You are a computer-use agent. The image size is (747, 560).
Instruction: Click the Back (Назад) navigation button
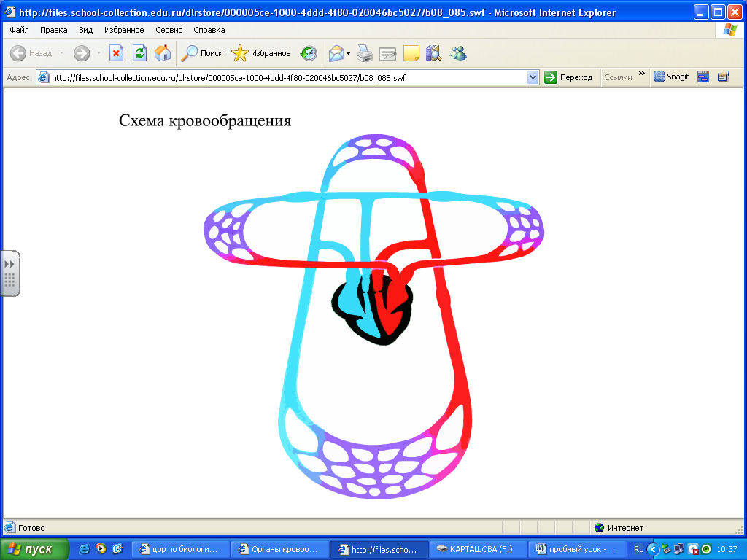[x=31, y=53]
